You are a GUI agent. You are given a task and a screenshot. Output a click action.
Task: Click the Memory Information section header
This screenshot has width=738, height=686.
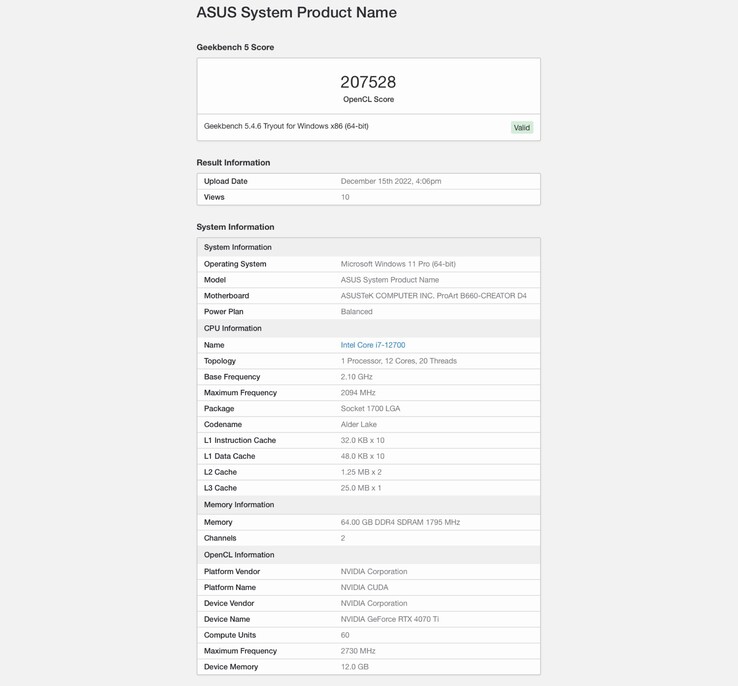pyautogui.click(x=238, y=505)
